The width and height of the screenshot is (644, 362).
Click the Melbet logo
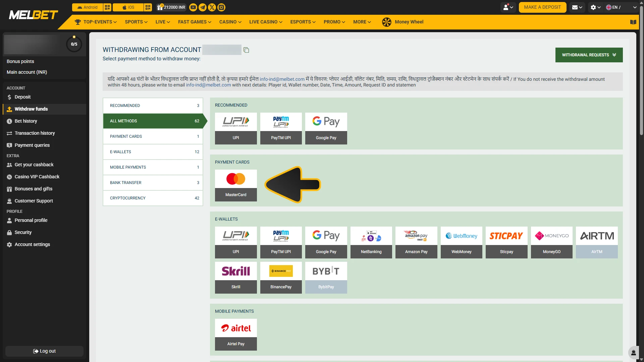34,15
